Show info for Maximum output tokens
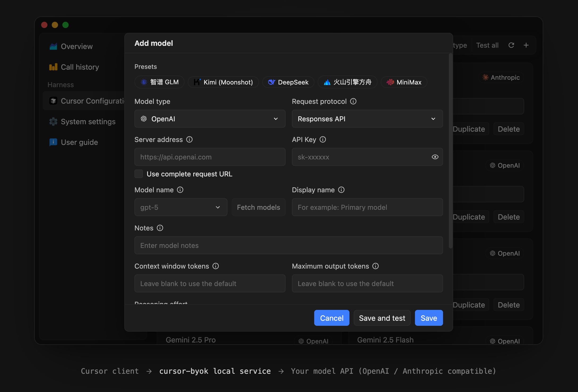This screenshot has height=392, width=578. click(x=375, y=266)
